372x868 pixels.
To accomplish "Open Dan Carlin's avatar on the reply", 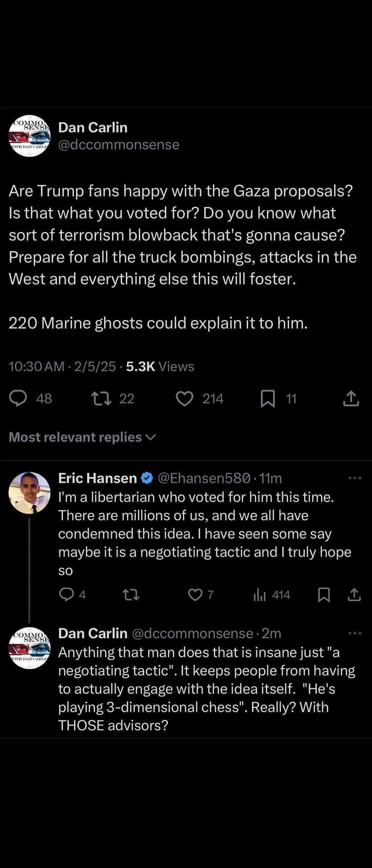I will coord(30,648).
